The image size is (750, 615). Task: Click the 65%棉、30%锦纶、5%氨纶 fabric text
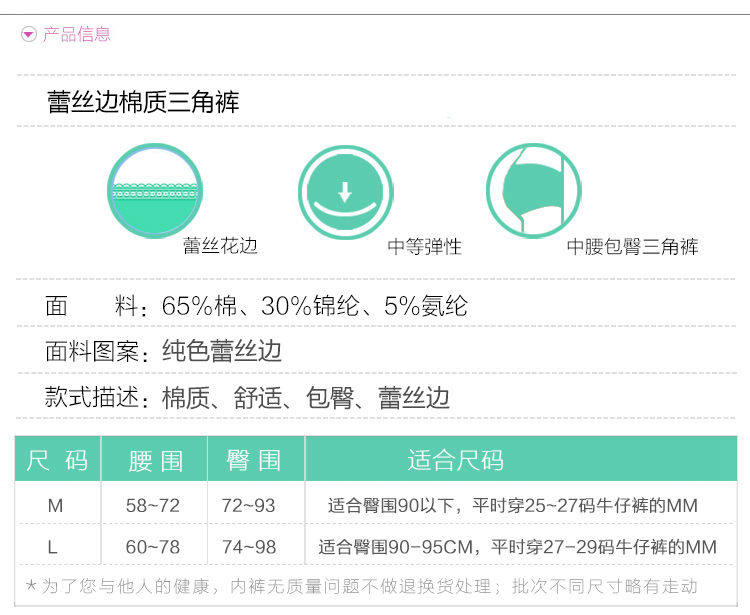pyautogui.click(x=315, y=306)
